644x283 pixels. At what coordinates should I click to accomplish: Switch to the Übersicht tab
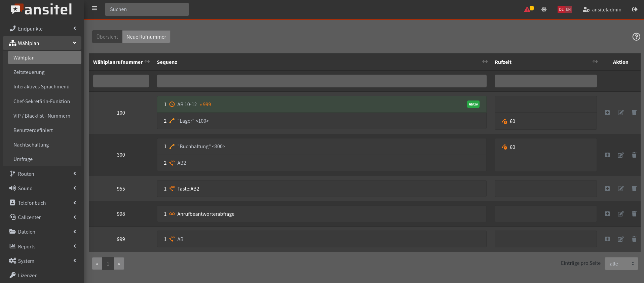click(107, 37)
